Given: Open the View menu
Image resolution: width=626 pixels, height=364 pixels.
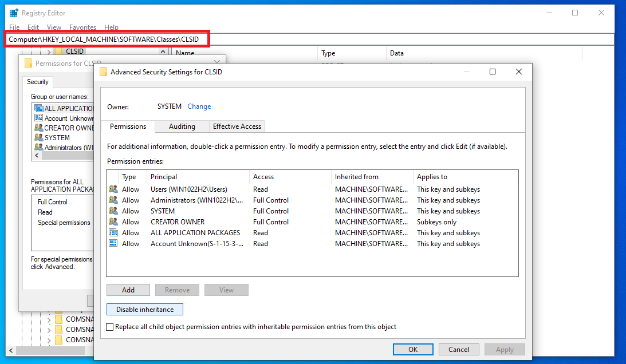Looking at the screenshot, I should coord(54,27).
